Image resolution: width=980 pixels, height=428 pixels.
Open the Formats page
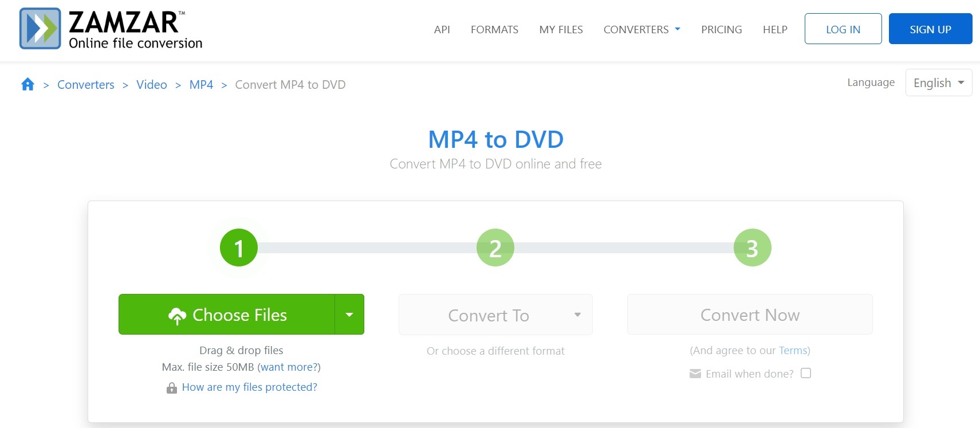pyautogui.click(x=494, y=29)
